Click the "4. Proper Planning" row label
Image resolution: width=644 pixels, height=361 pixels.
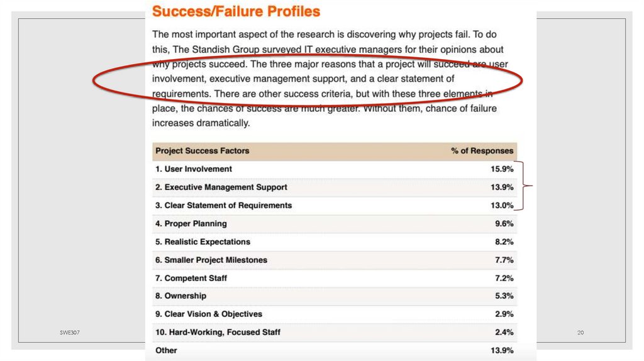click(x=191, y=224)
